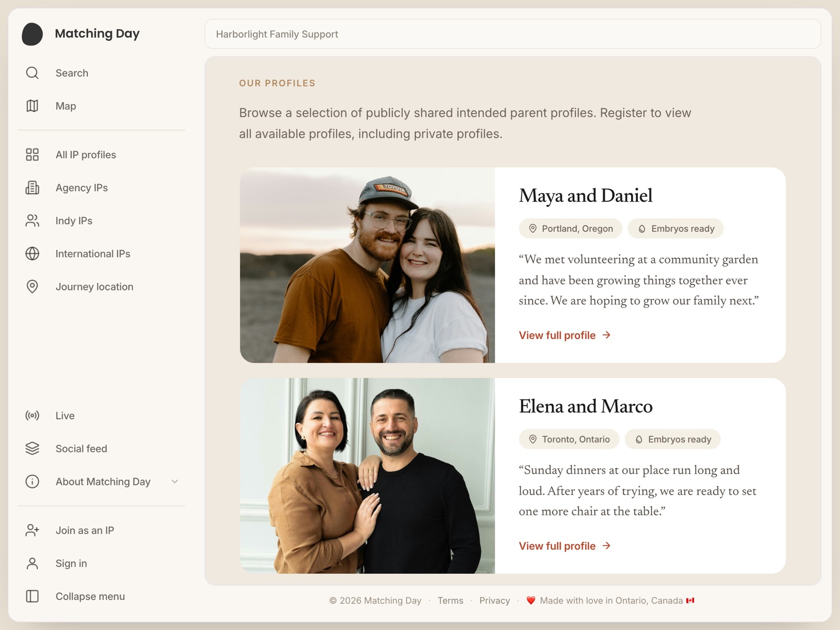Click Embryos ready tag for Elena and Marco
Viewport: 840px width, 630px height.
point(673,439)
